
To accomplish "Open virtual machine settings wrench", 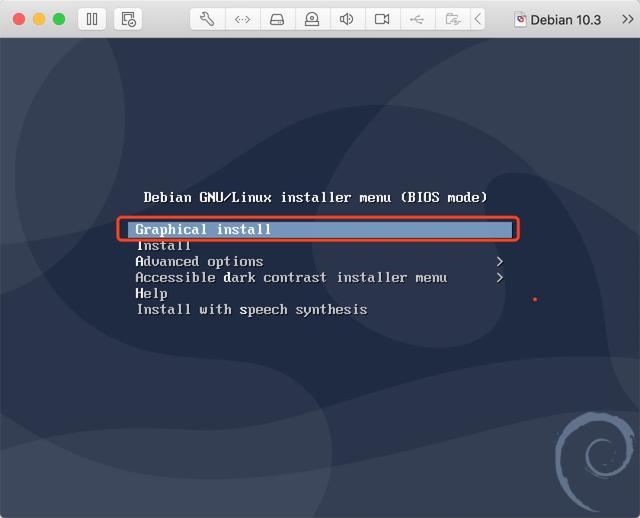I will [207, 19].
